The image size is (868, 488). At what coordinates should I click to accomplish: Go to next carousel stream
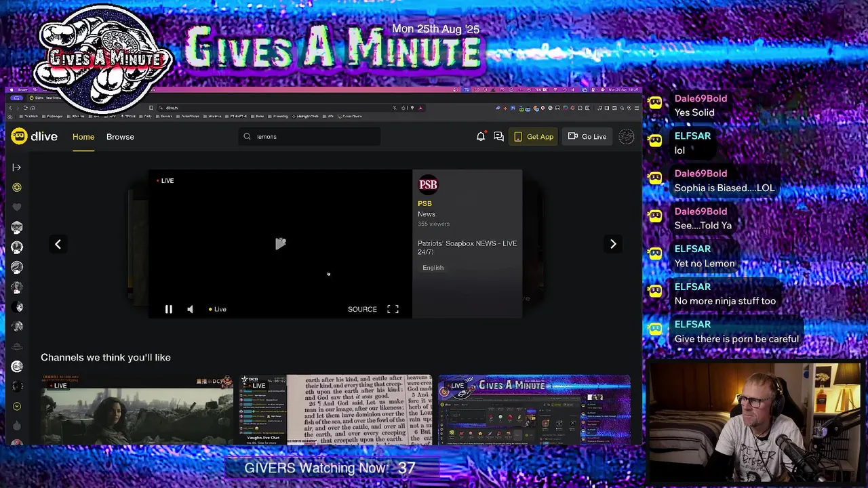tap(613, 244)
